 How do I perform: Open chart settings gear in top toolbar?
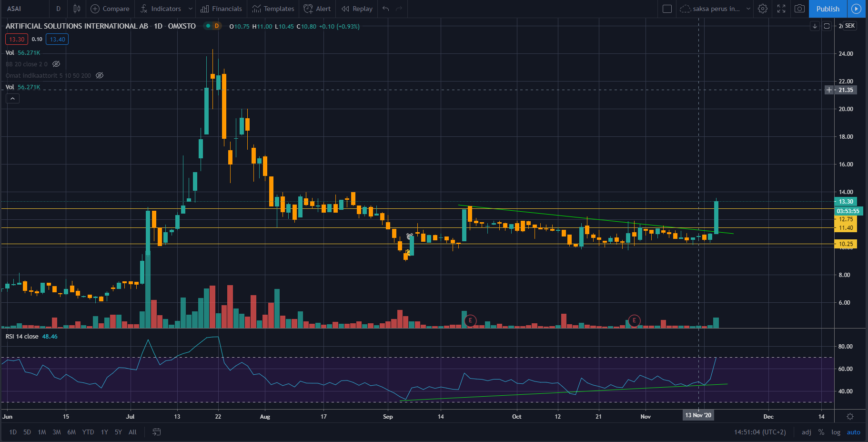click(763, 9)
